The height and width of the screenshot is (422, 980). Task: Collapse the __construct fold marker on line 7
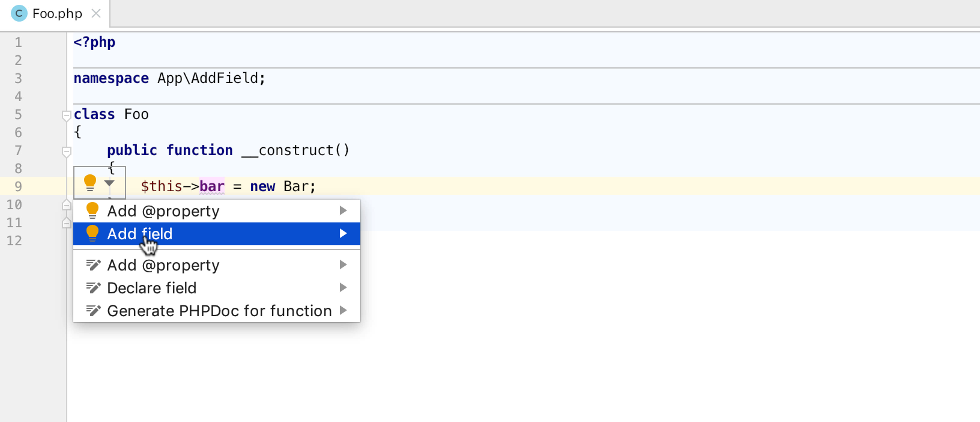[x=67, y=151]
